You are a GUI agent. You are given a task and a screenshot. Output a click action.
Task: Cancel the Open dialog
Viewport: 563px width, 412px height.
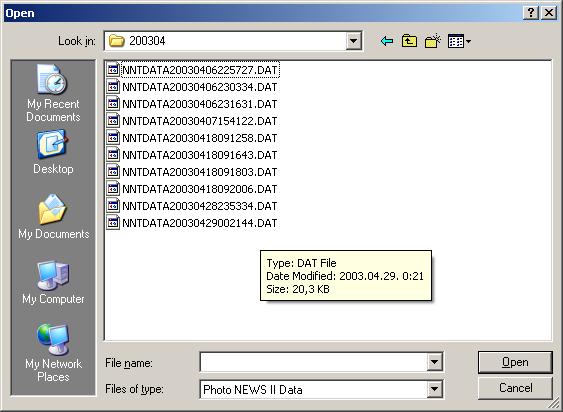515,388
